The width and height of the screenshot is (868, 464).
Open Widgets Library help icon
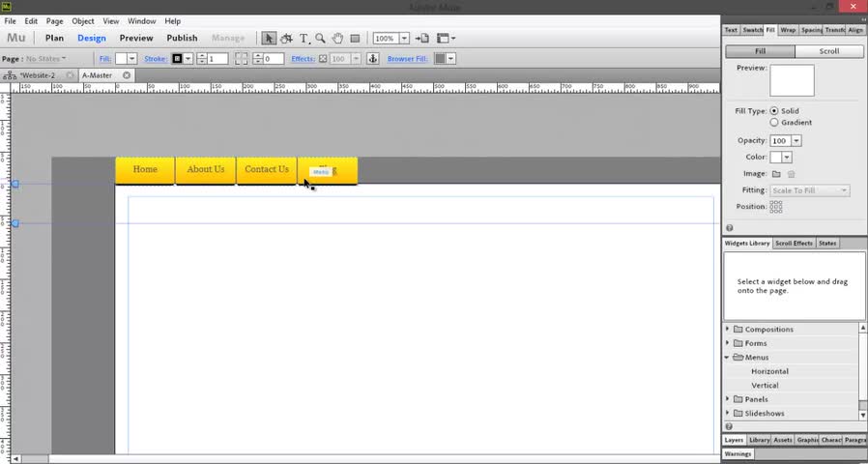click(729, 426)
